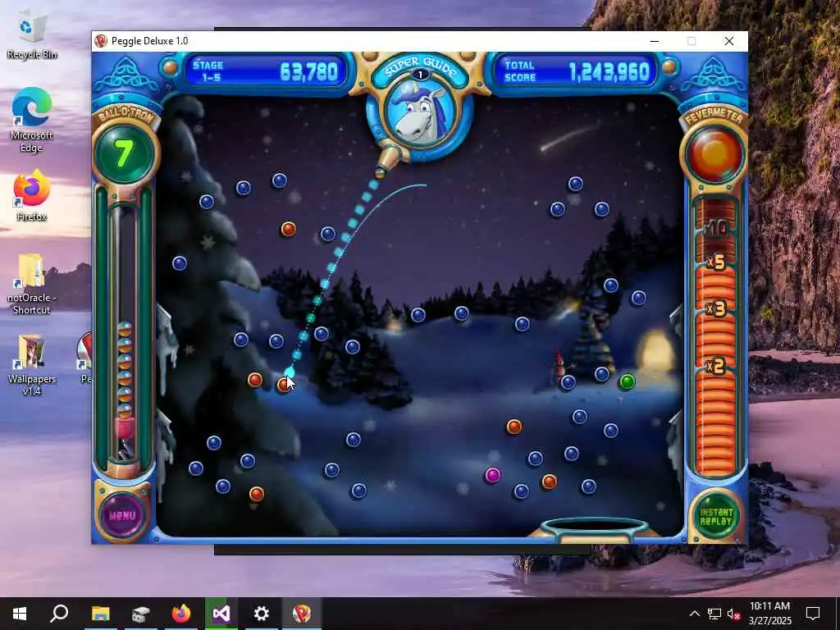This screenshot has height=630, width=840.
Task: Open the Wallpapers v1.4 desktop icon
Action: click(32, 365)
